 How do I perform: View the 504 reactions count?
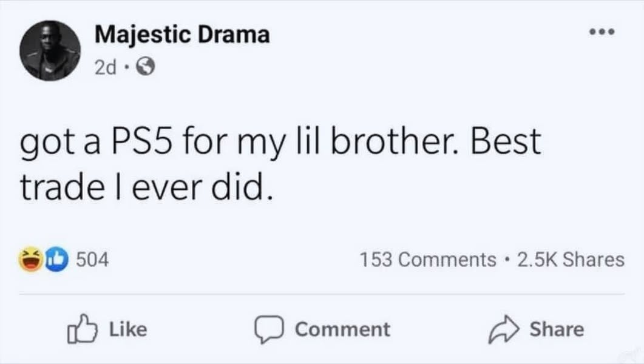[x=92, y=260]
